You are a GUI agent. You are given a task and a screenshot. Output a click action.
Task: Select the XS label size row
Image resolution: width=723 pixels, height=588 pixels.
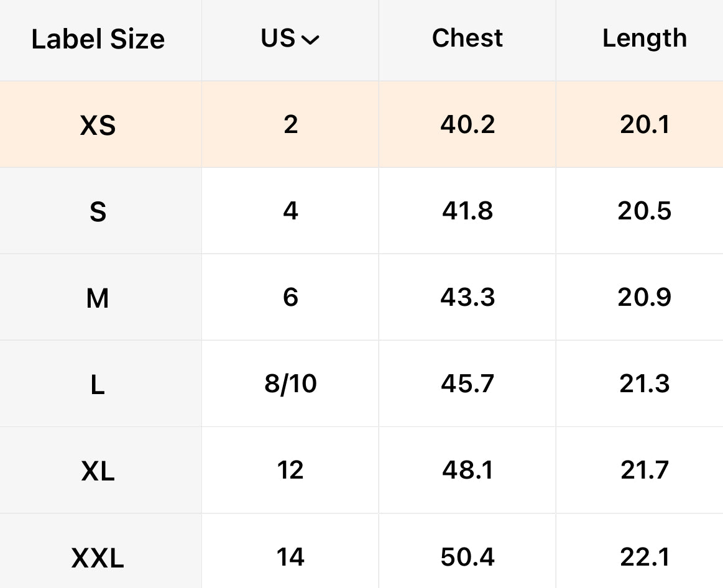coord(98,126)
